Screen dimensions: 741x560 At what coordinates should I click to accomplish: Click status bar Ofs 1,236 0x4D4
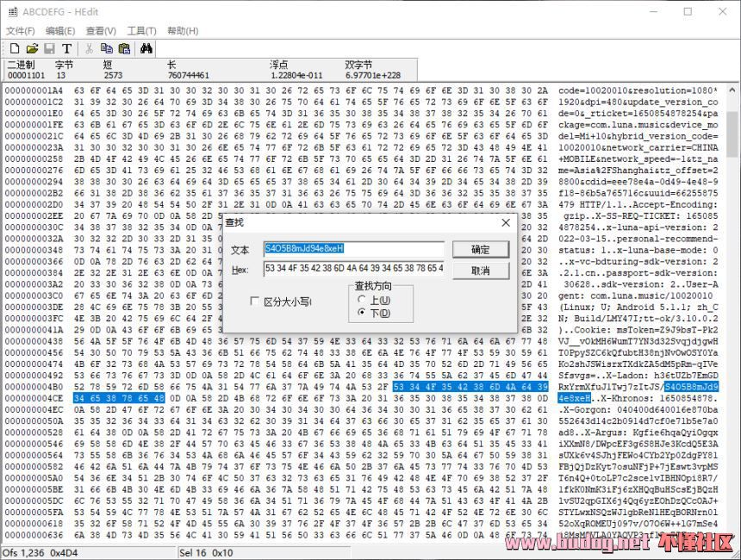[40, 553]
